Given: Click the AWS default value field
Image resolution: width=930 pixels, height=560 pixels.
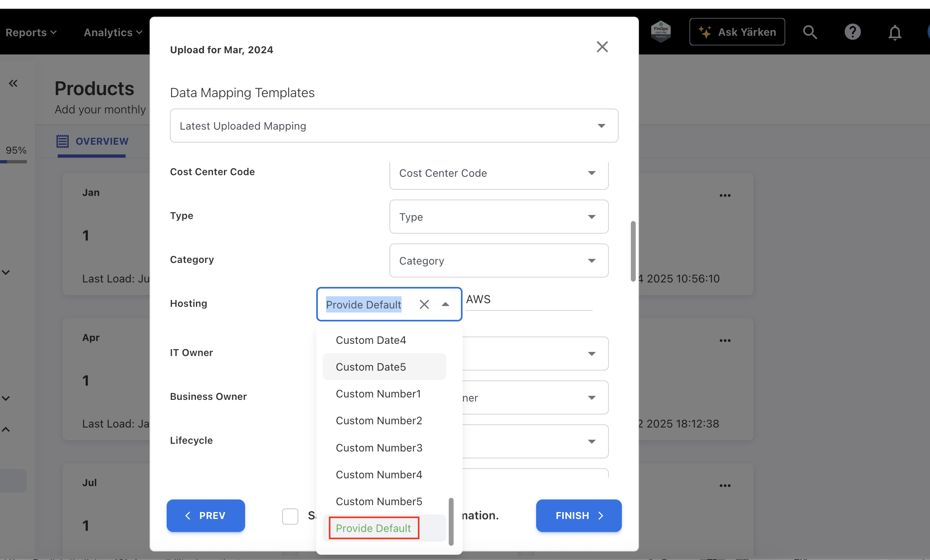Looking at the screenshot, I should click(x=528, y=300).
